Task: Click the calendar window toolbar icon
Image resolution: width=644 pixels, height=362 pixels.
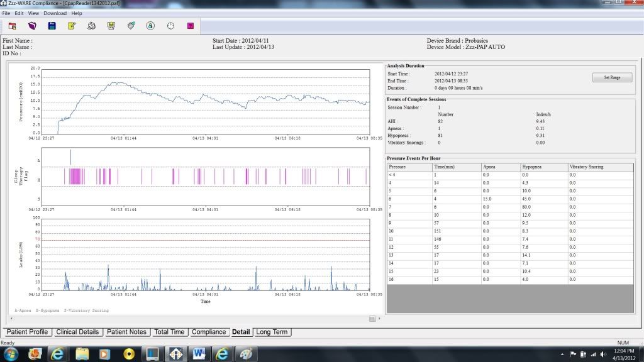Action: [13, 26]
